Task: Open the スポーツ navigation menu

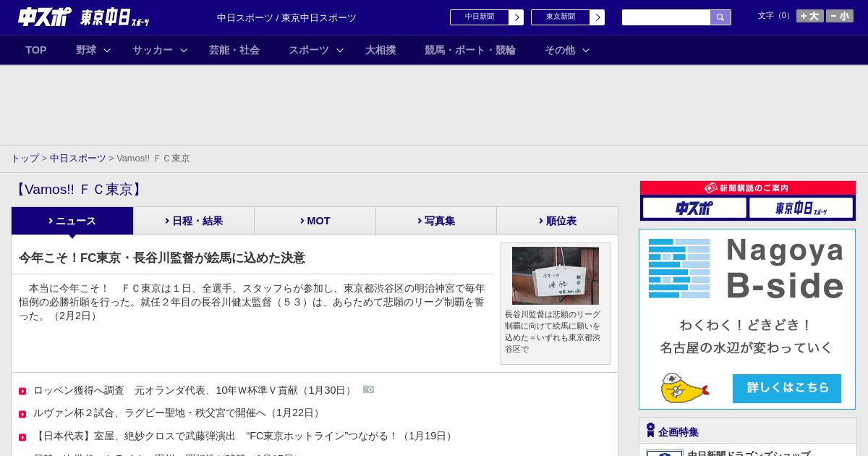Action: (309, 50)
